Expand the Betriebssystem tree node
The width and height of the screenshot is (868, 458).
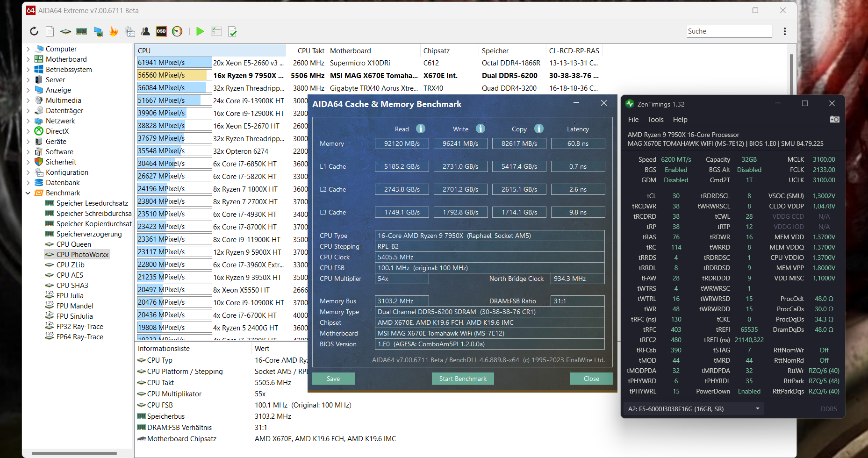[28, 70]
